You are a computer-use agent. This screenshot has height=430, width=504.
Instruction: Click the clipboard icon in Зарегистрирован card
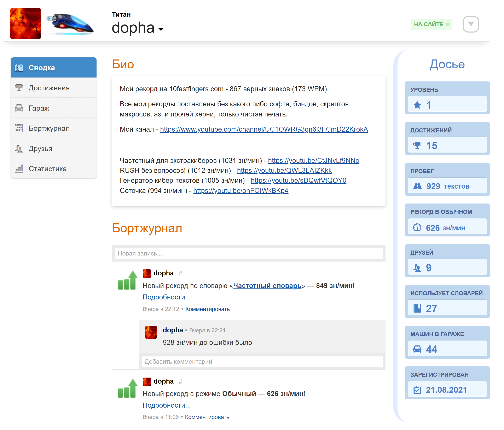[x=417, y=390]
